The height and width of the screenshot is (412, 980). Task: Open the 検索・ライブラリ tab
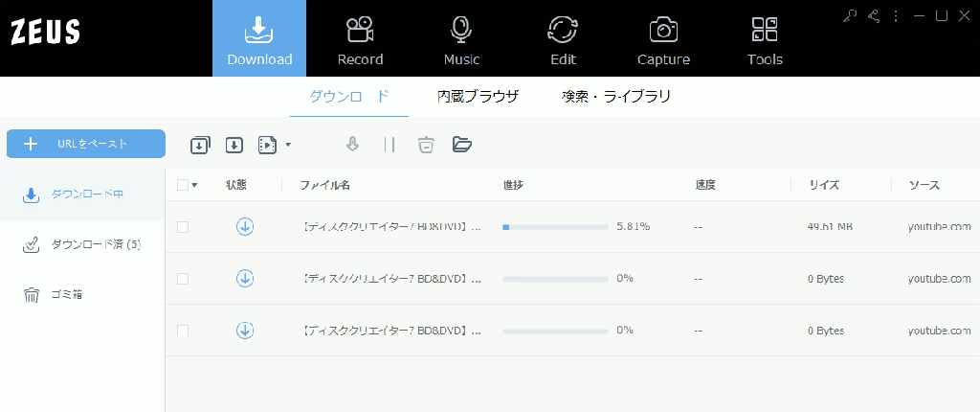pyautogui.click(x=616, y=97)
